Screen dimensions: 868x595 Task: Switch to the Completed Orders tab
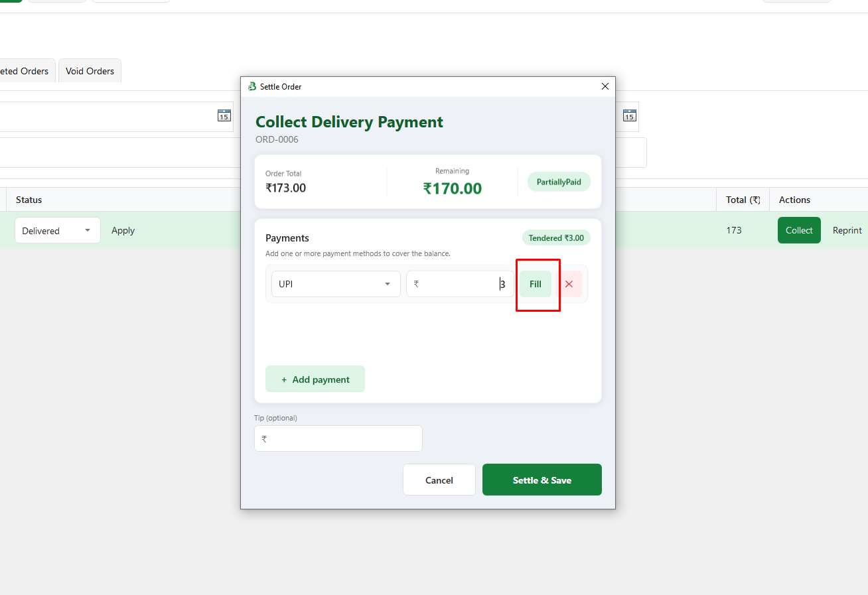(24, 71)
